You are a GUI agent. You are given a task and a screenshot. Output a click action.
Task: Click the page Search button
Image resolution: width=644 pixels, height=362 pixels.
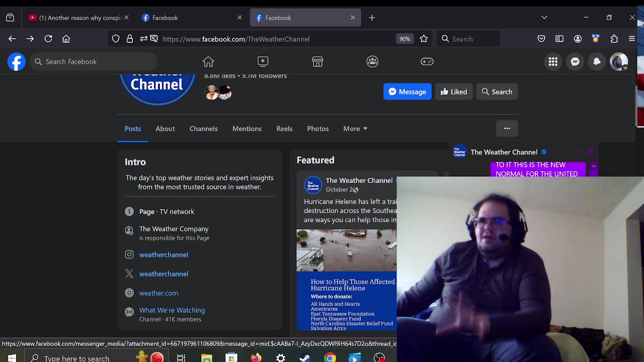pyautogui.click(x=497, y=92)
